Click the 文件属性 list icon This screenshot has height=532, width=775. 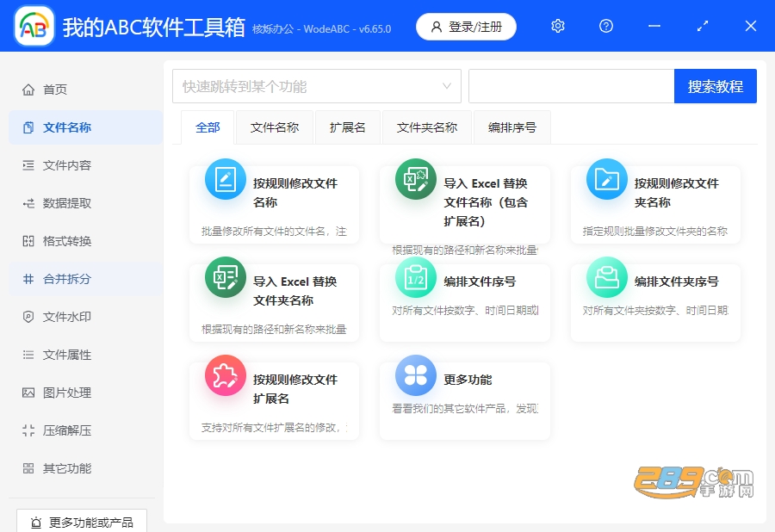(x=28, y=355)
